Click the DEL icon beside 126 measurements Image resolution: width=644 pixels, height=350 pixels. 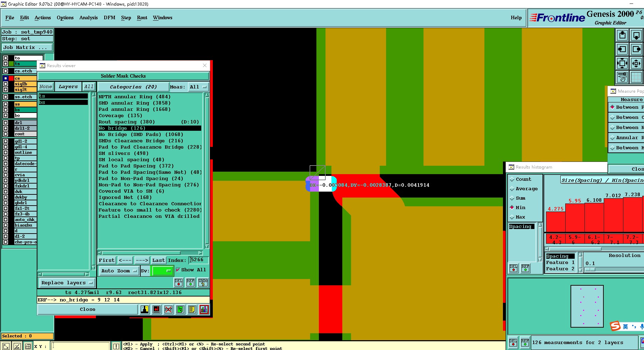[x=513, y=342]
